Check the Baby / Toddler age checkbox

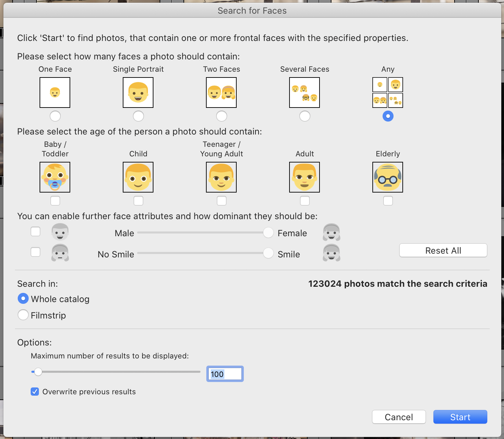pyautogui.click(x=55, y=201)
